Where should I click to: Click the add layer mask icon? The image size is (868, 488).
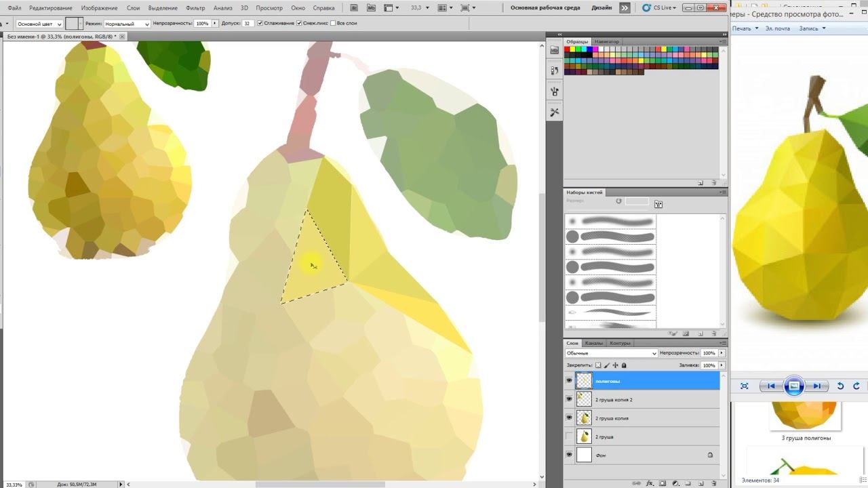point(663,483)
